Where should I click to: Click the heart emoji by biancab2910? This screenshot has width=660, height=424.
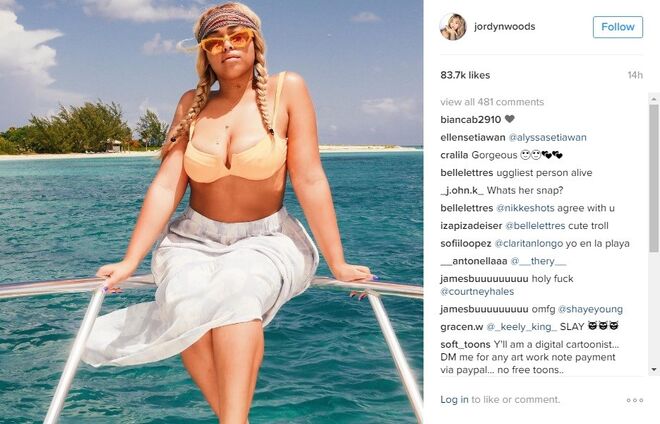coord(509,119)
